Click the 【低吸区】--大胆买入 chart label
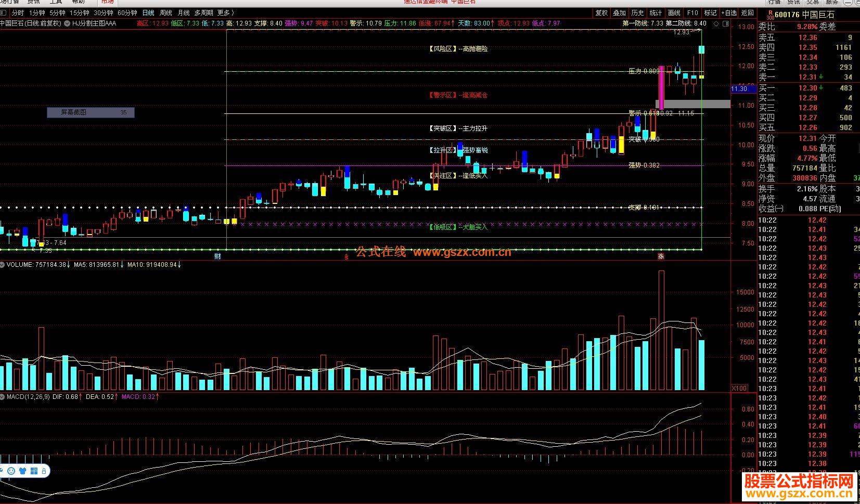The image size is (860, 504). coord(458,227)
